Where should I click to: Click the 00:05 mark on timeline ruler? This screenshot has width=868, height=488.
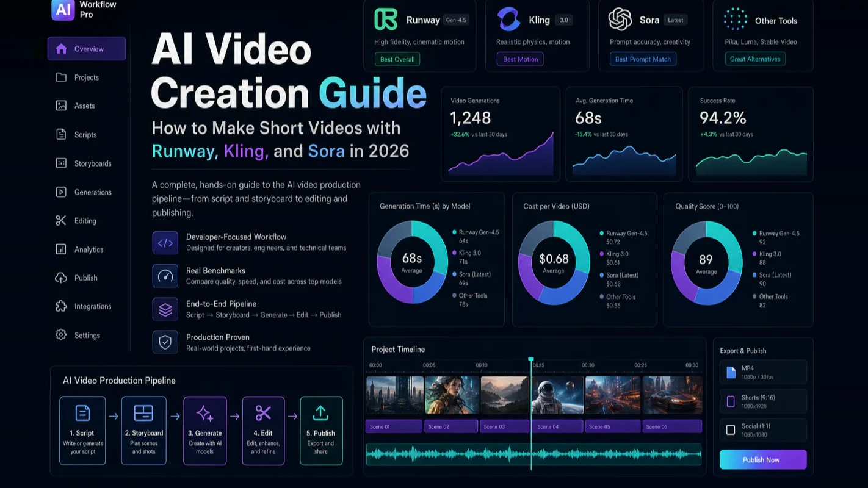[x=429, y=365]
